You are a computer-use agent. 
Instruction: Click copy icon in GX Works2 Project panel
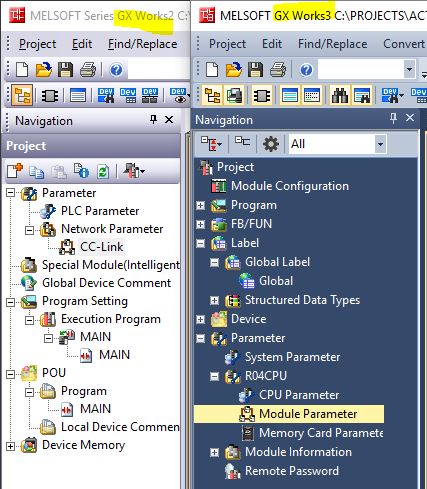coord(36,172)
